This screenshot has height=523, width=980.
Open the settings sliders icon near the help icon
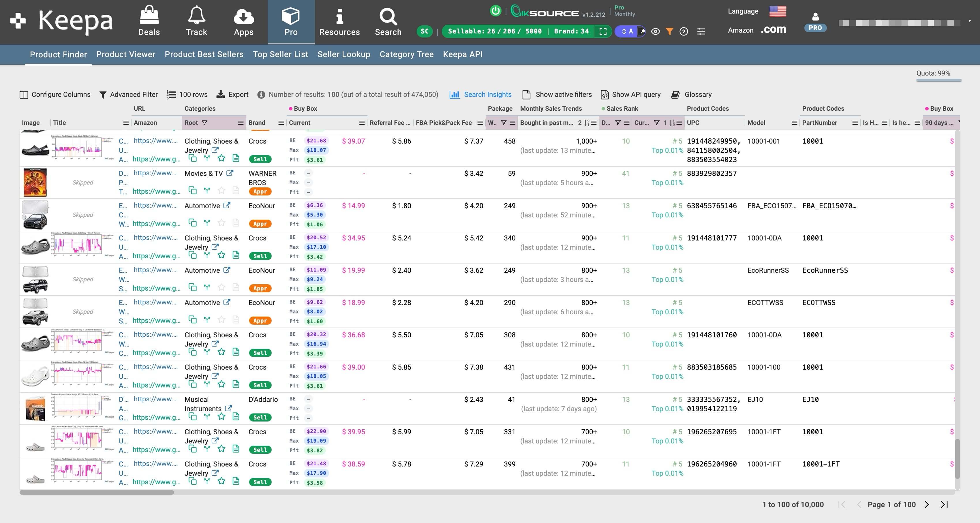tap(701, 31)
